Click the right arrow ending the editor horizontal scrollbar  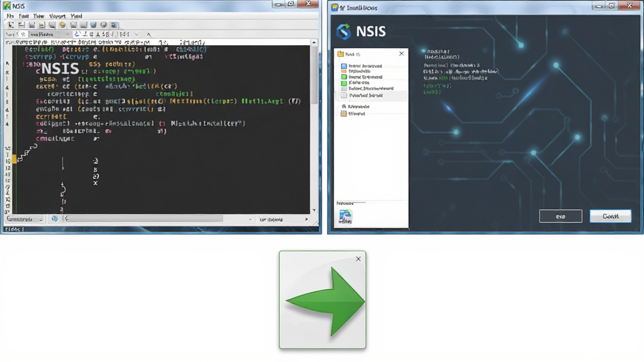tap(306, 219)
